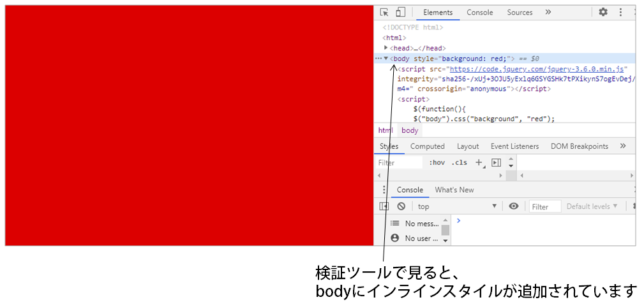The height and width of the screenshot is (302, 644).
Task: Open the Layout pane tab
Action: pyautogui.click(x=468, y=146)
